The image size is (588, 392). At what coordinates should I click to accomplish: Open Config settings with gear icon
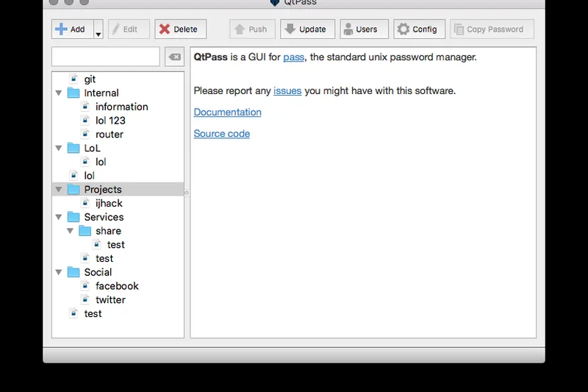tap(419, 29)
